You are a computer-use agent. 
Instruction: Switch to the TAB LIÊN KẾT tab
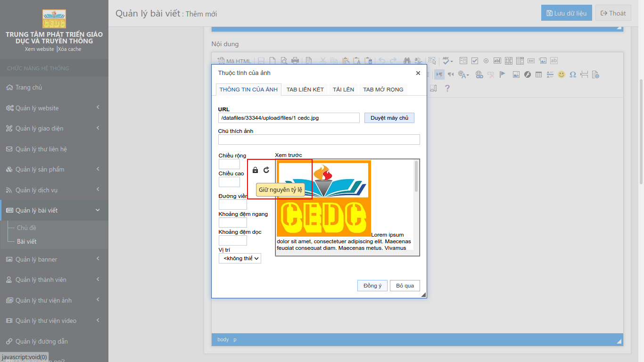coord(305,90)
